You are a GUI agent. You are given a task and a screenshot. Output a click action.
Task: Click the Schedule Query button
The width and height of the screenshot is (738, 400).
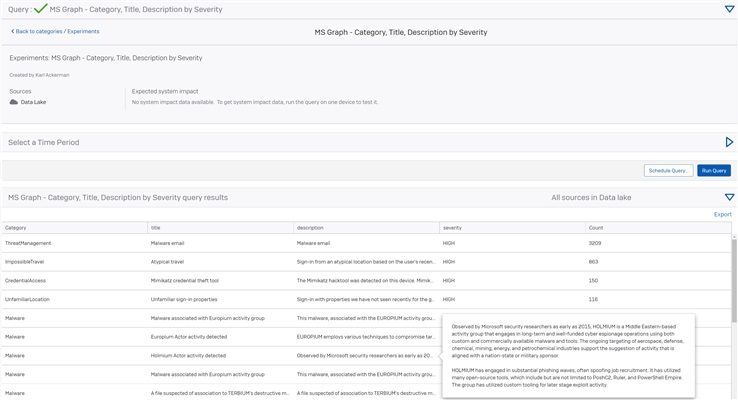coord(668,171)
